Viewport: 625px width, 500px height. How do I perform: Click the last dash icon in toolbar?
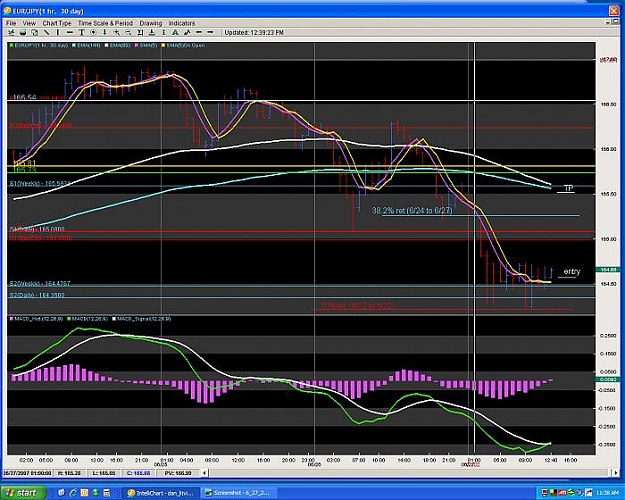point(210,32)
